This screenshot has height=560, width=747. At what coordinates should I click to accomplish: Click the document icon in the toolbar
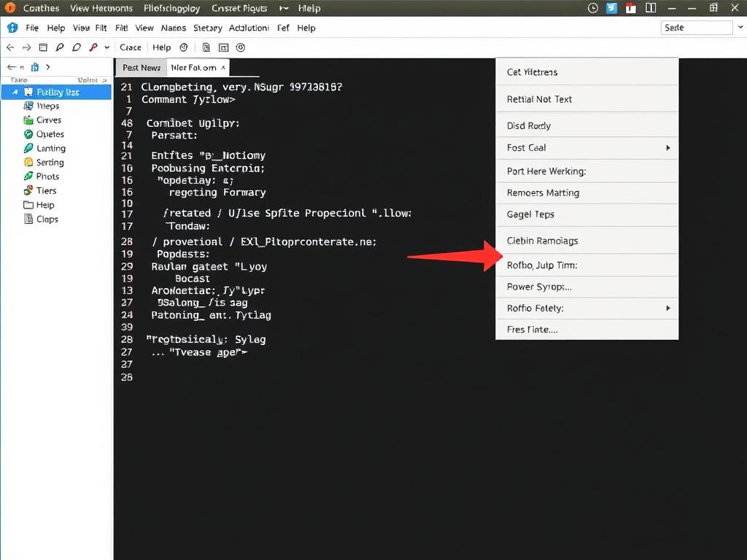coord(206,47)
